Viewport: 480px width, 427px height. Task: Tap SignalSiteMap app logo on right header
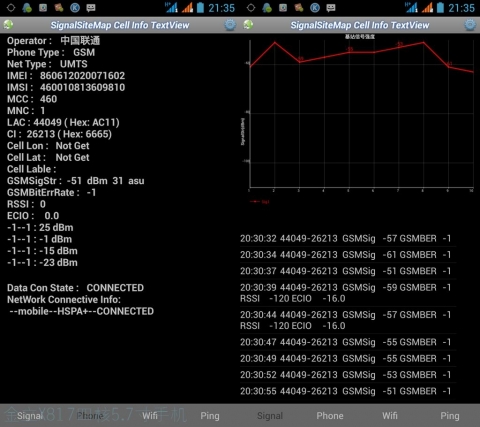pyautogui.click(x=248, y=25)
